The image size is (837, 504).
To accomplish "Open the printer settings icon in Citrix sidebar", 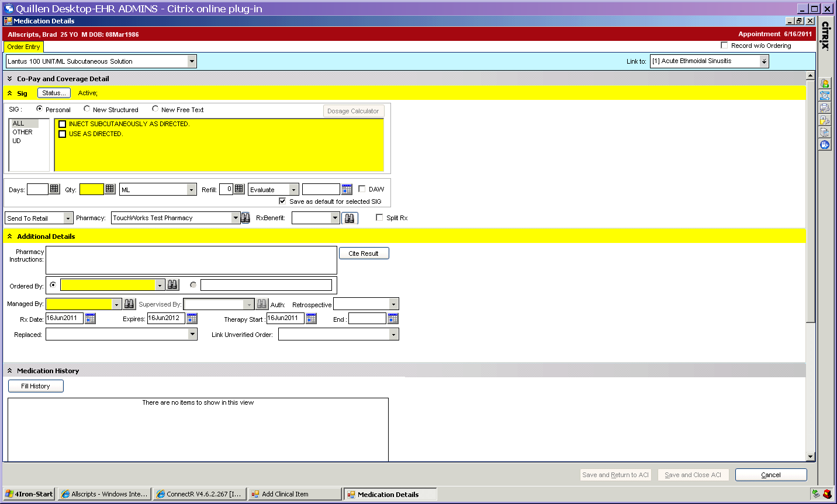I will (825, 108).
